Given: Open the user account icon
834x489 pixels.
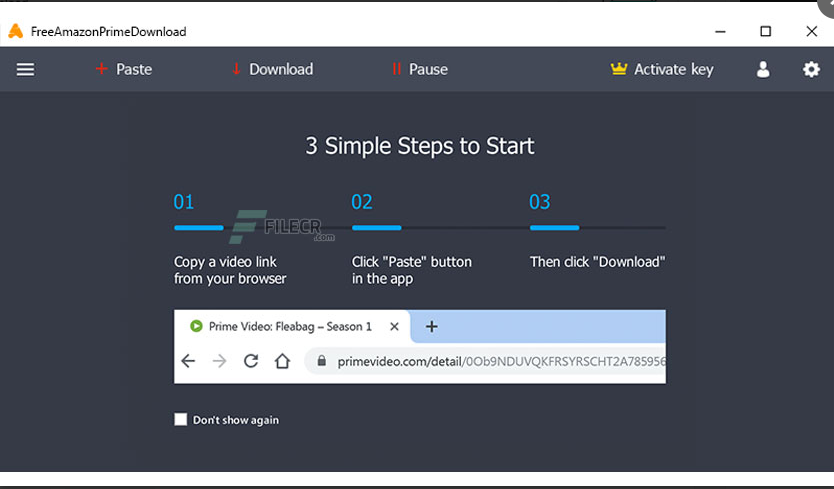Looking at the screenshot, I should coord(763,69).
